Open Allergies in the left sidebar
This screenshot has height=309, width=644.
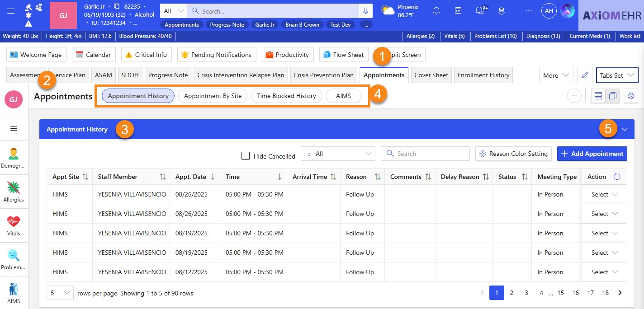click(14, 191)
